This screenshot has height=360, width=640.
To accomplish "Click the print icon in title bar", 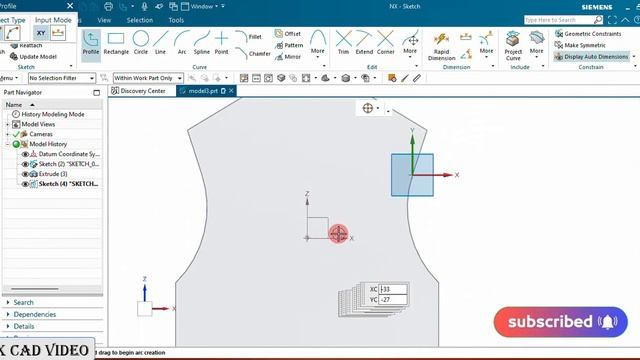I will [108, 6].
